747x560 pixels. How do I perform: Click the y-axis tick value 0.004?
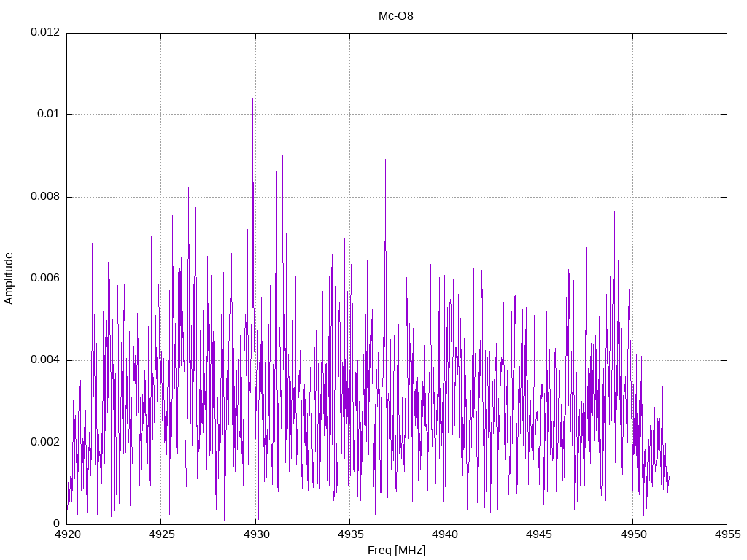click(x=45, y=360)
